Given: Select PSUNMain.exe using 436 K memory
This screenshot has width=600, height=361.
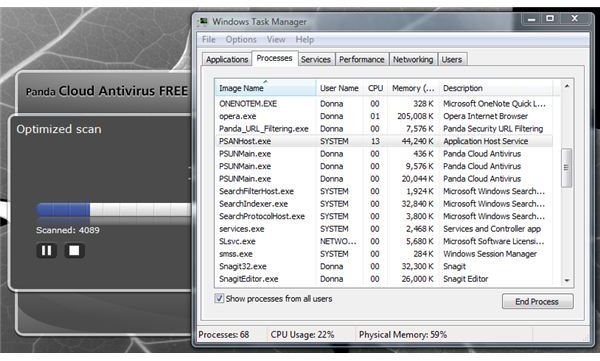Looking at the screenshot, I should tap(384, 154).
